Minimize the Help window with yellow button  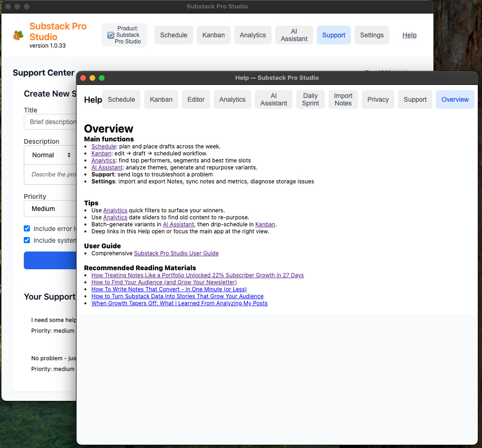92,78
